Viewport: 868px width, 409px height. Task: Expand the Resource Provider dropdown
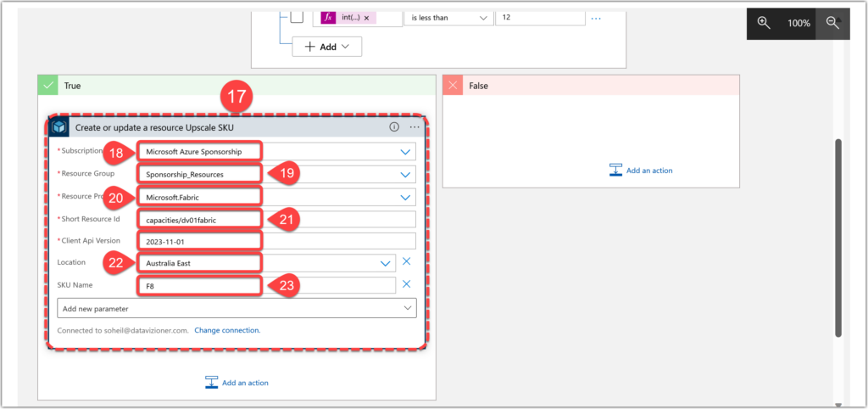tap(406, 196)
